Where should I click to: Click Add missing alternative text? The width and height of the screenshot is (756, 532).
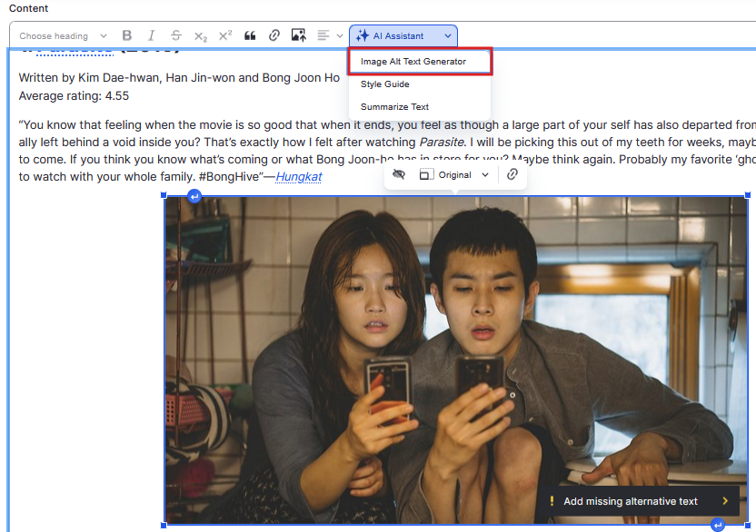(x=638, y=501)
